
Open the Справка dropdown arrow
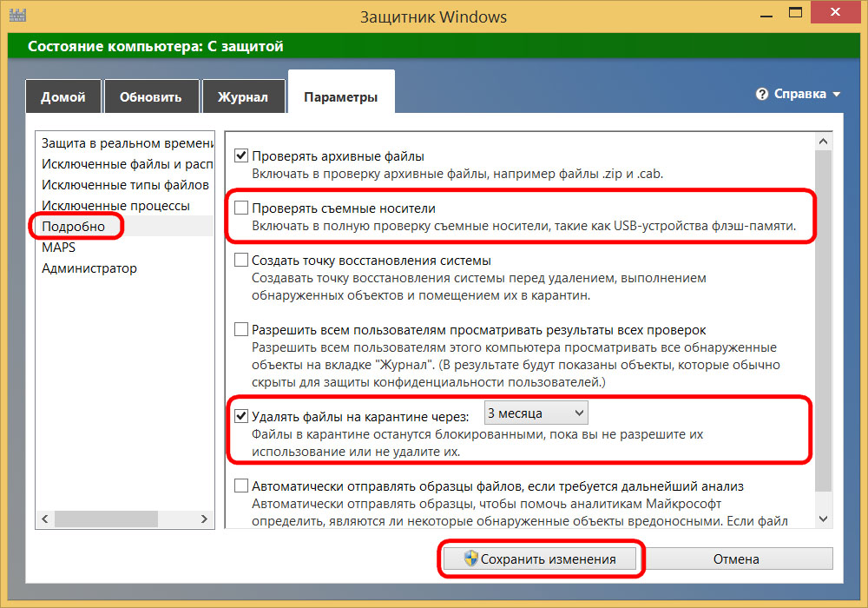point(836,94)
